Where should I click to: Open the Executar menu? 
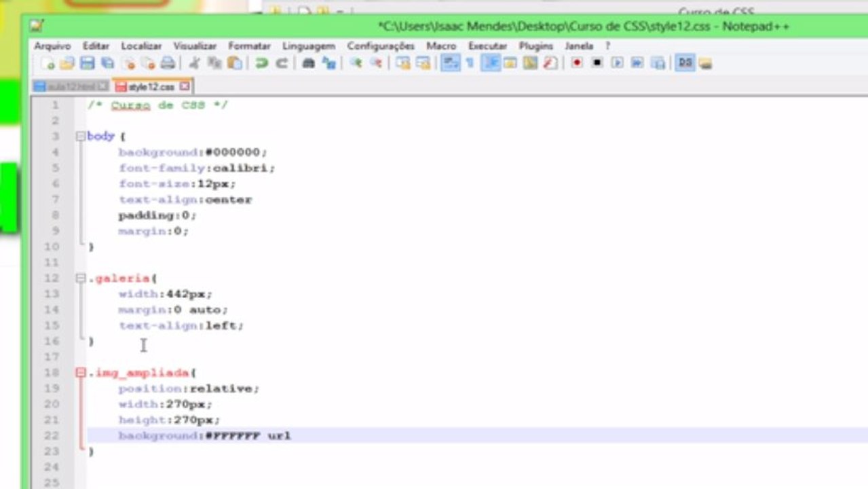click(x=487, y=46)
